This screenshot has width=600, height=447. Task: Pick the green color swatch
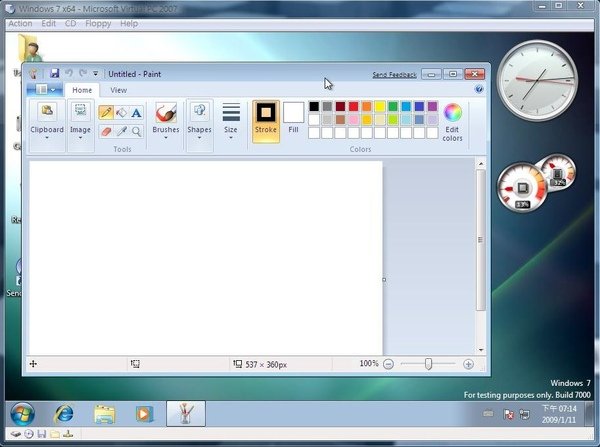(x=393, y=106)
